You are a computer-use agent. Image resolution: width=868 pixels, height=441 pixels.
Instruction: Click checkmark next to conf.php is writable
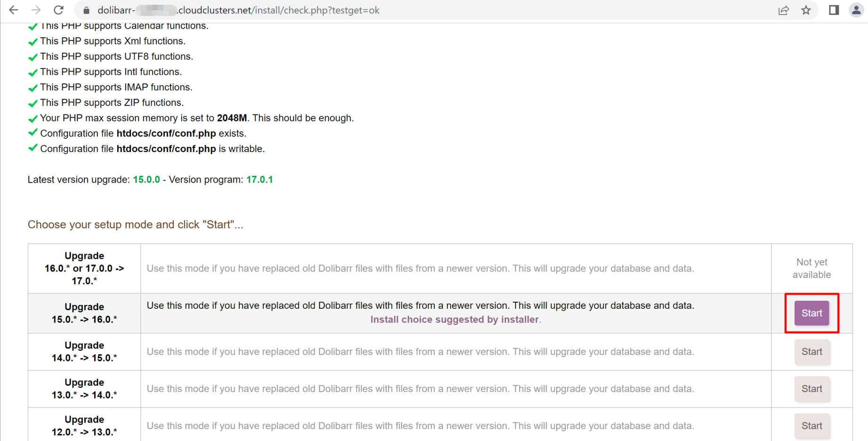(x=33, y=148)
